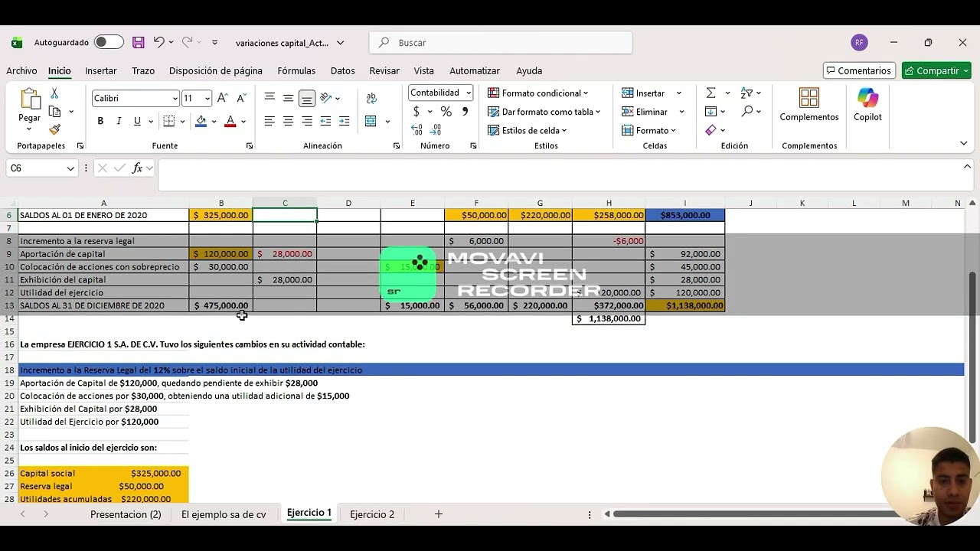Add a new sheet
This screenshot has height=551, width=980.
(x=439, y=514)
